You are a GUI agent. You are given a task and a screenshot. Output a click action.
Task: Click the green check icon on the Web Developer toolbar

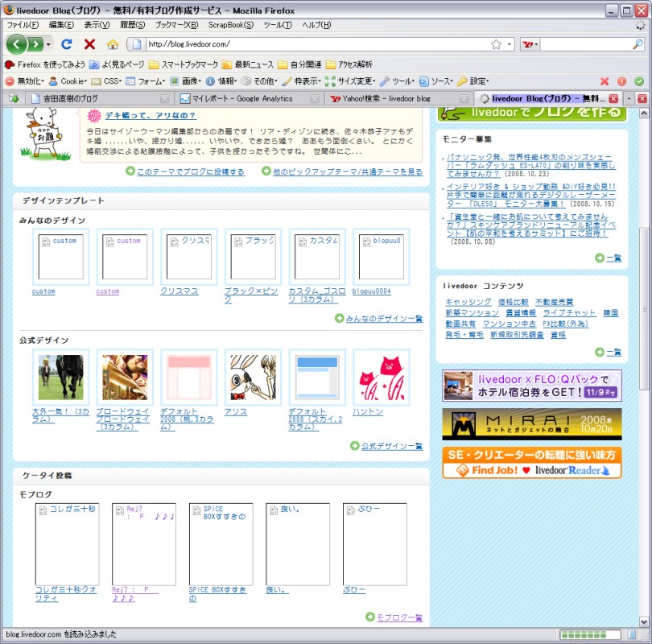point(639,81)
